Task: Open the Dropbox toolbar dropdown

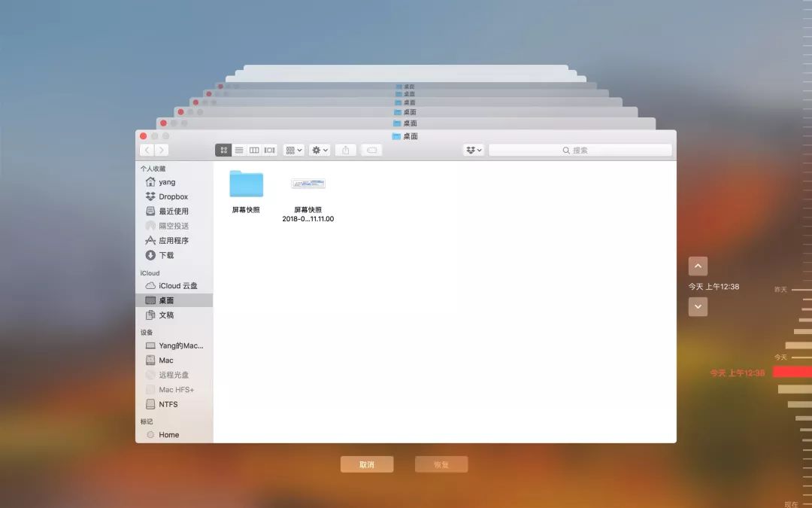Action: tap(474, 151)
